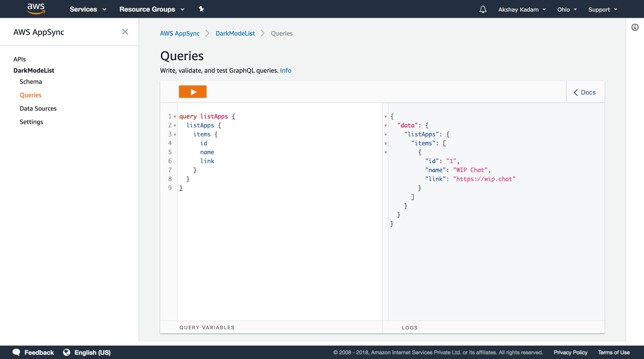Open the Docs panel chevron

(576, 93)
